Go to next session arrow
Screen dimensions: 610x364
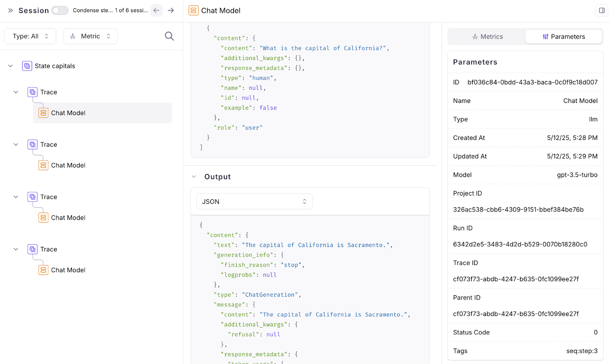[171, 10]
